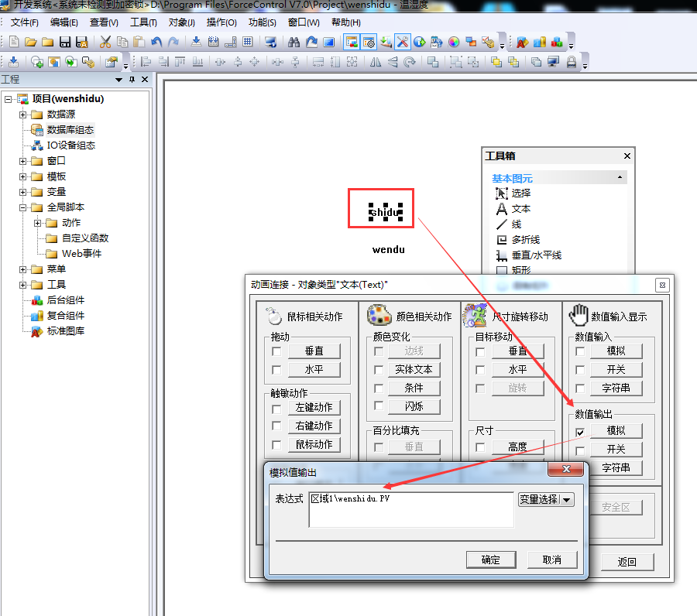Open the 编辑(E) menu
The image size is (697, 616).
(64, 22)
